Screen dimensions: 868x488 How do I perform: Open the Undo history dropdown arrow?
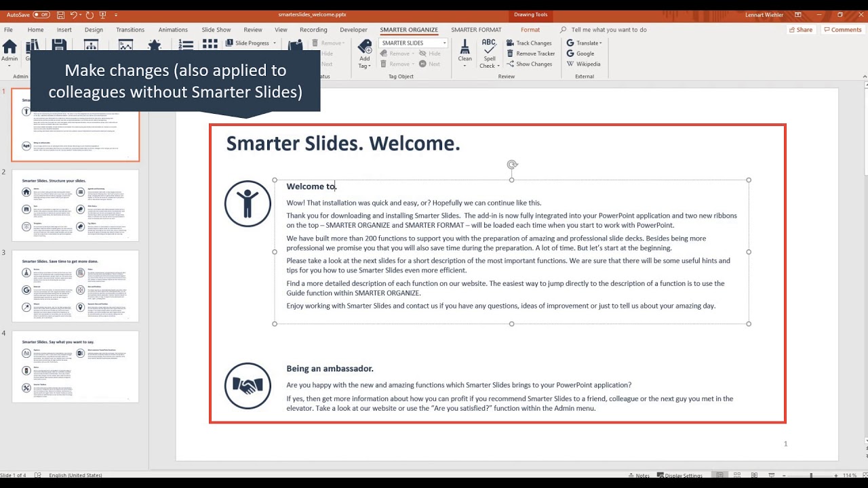(x=81, y=14)
